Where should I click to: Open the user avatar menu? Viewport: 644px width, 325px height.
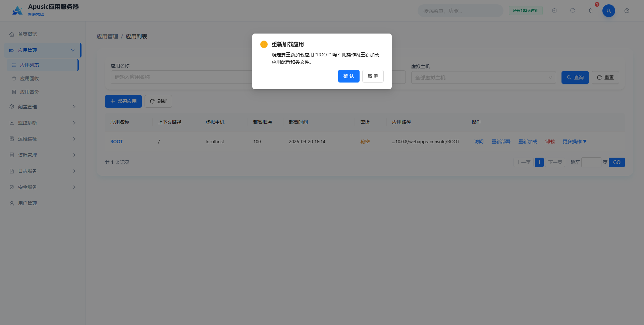tap(609, 11)
